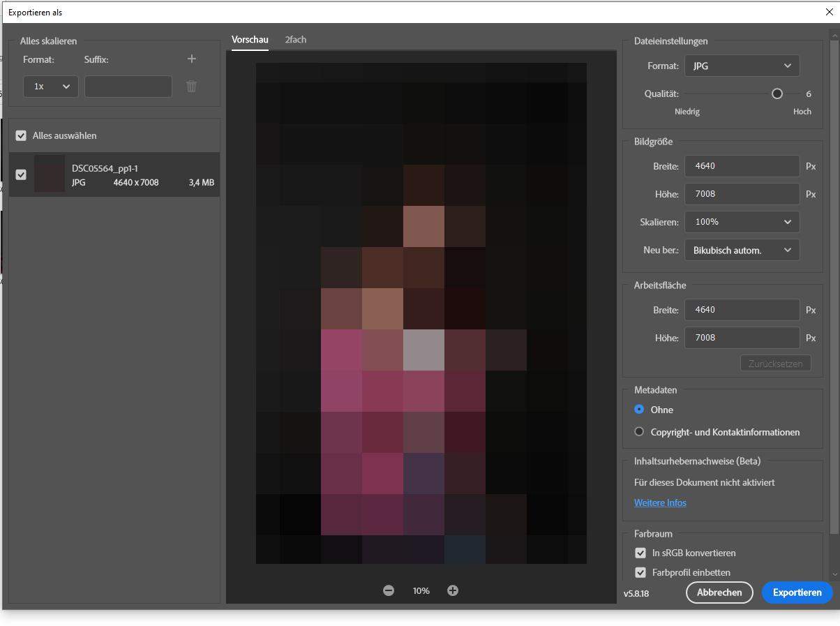Zoom out preview with minus icon
This screenshot has width=840, height=626.
[x=389, y=590]
